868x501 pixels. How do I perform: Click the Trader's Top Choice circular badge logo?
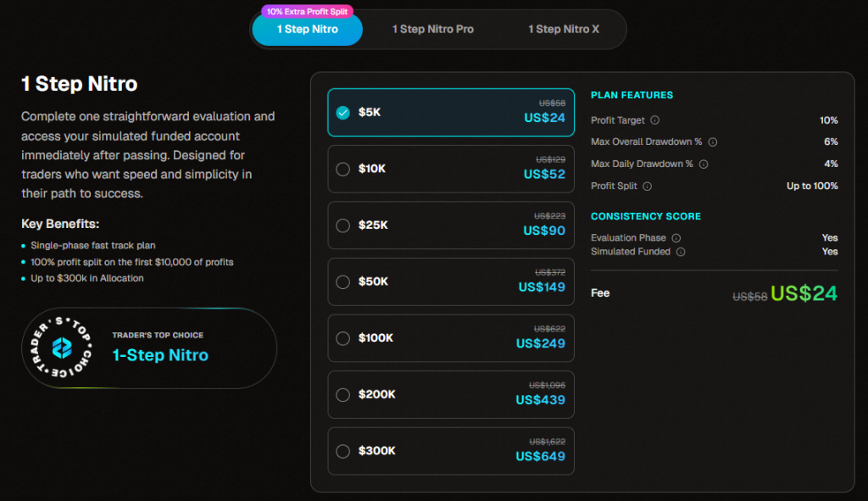[x=62, y=348]
